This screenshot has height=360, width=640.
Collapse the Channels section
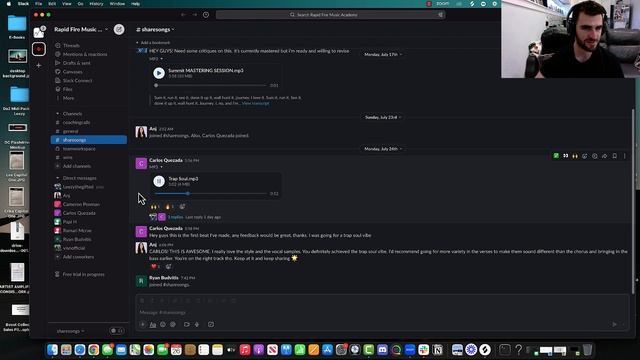coord(57,113)
